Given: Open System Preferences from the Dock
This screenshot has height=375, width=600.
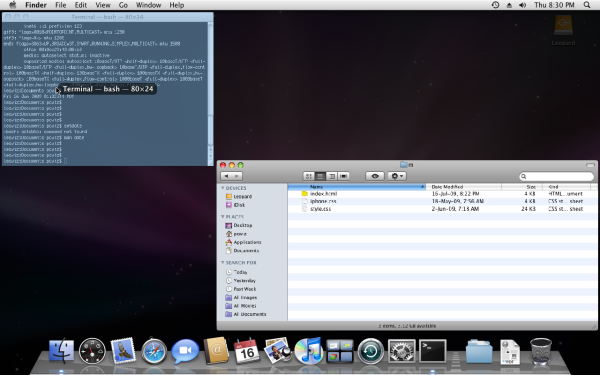Looking at the screenshot, I should [x=401, y=351].
